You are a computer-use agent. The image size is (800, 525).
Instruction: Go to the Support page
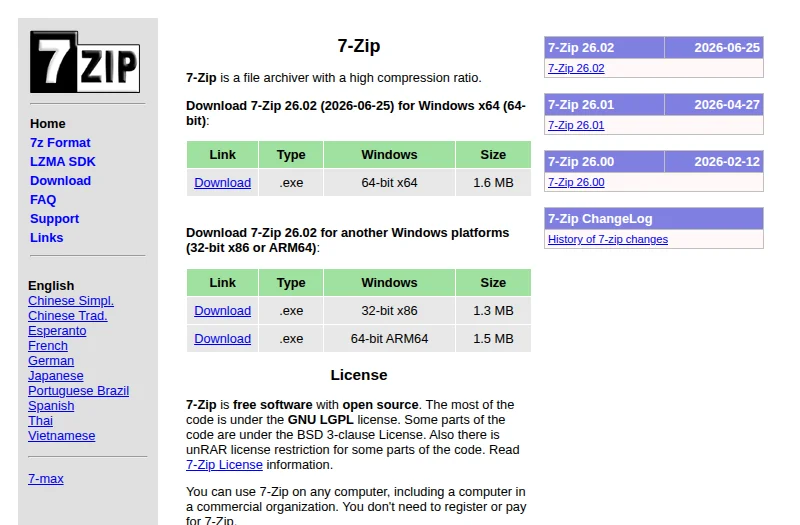[x=54, y=219]
